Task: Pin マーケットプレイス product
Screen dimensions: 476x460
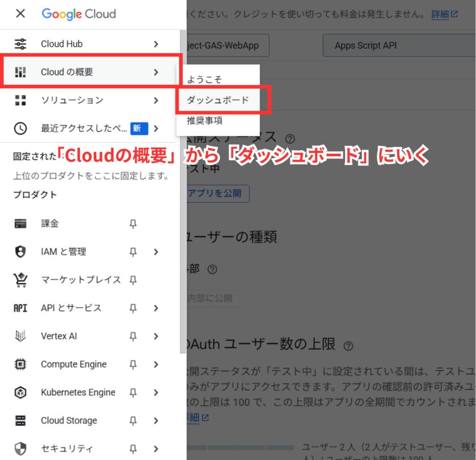Action: pos(133,280)
